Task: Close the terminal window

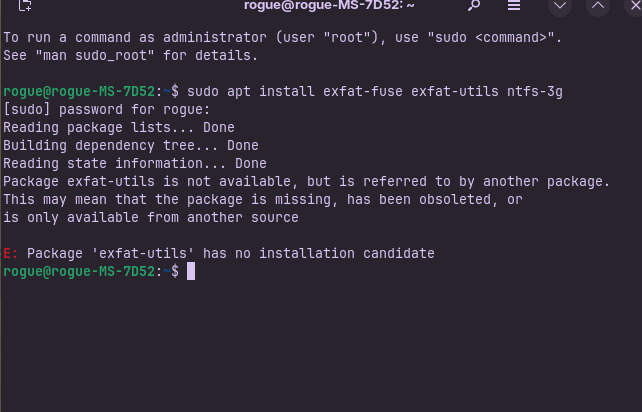Action: tap(635, 5)
